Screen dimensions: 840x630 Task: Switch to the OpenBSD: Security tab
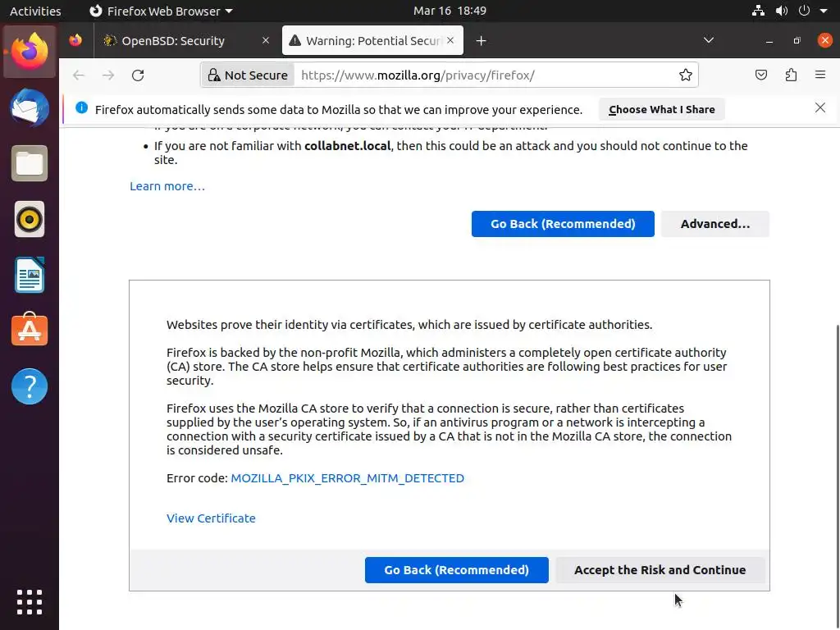click(173, 40)
